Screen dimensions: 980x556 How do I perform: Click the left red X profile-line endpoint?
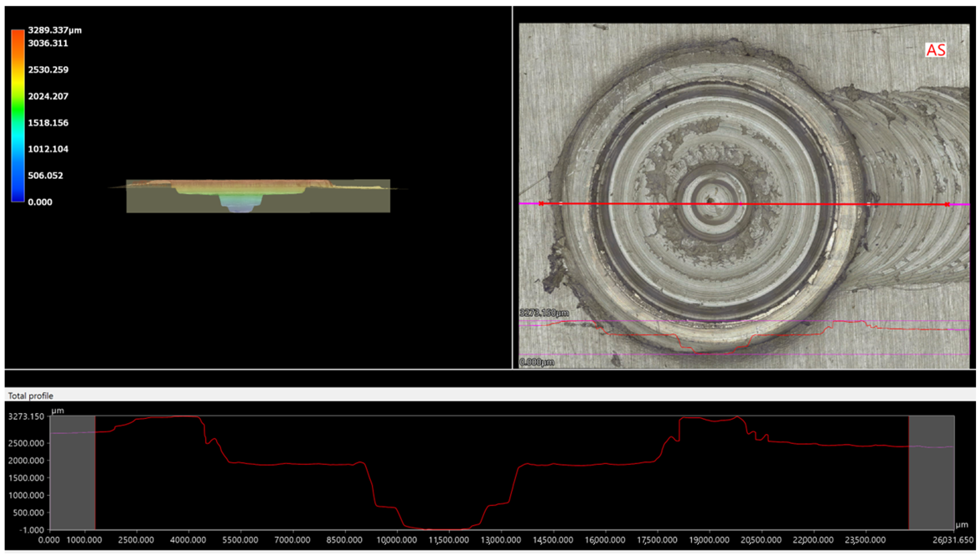(541, 203)
